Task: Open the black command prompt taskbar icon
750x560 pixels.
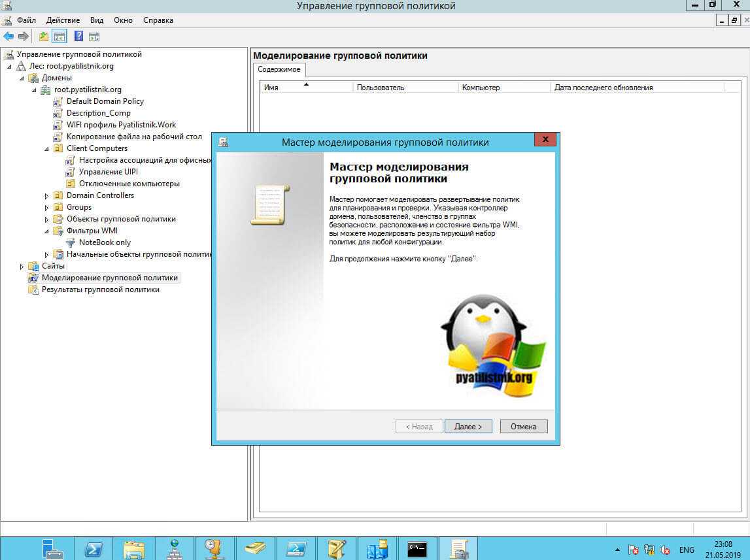Action: click(417, 547)
